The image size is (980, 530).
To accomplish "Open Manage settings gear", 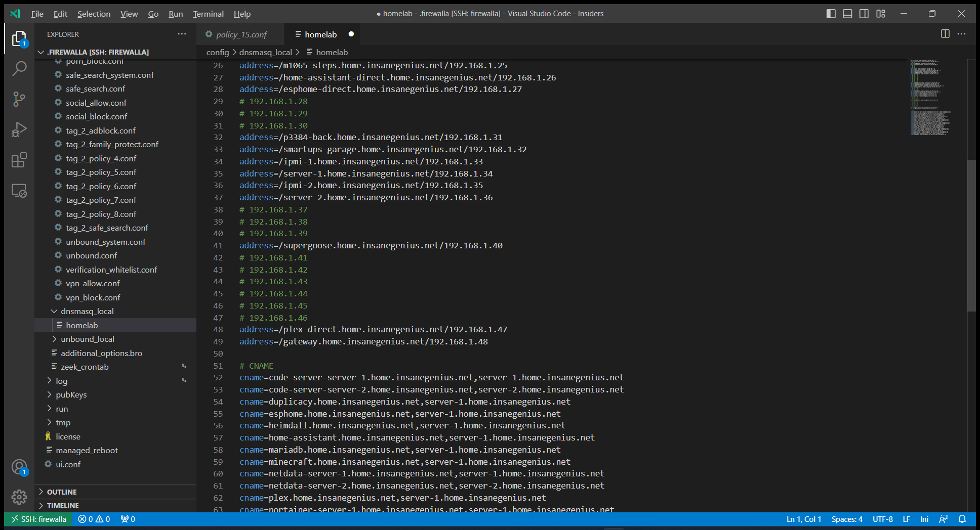I will 19,497.
